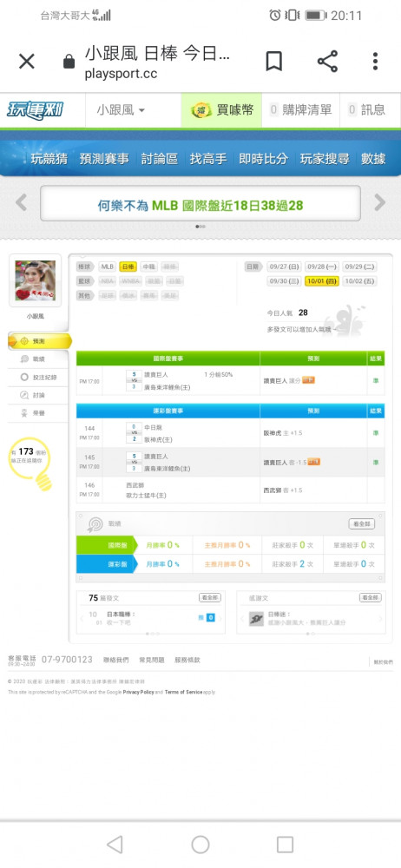Screen dimensions: 401x868
Task: Open 購牌清單 purchase list
Action: click(x=300, y=110)
